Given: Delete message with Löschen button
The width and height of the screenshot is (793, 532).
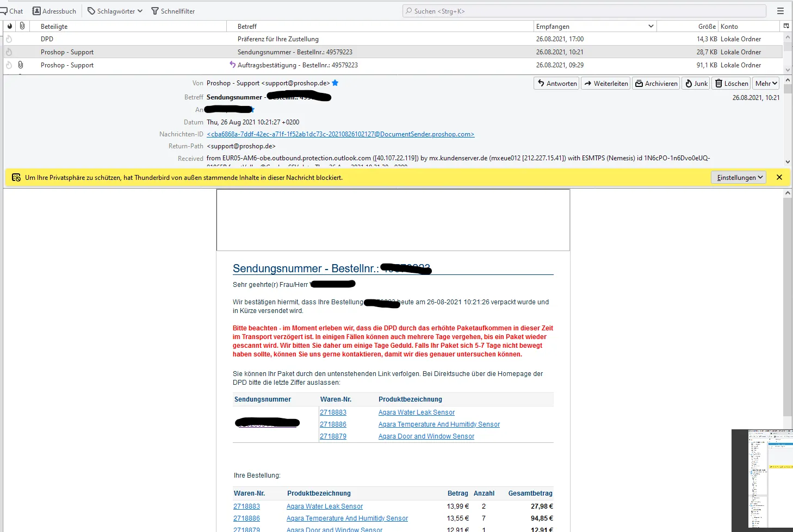Looking at the screenshot, I should pyautogui.click(x=732, y=83).
